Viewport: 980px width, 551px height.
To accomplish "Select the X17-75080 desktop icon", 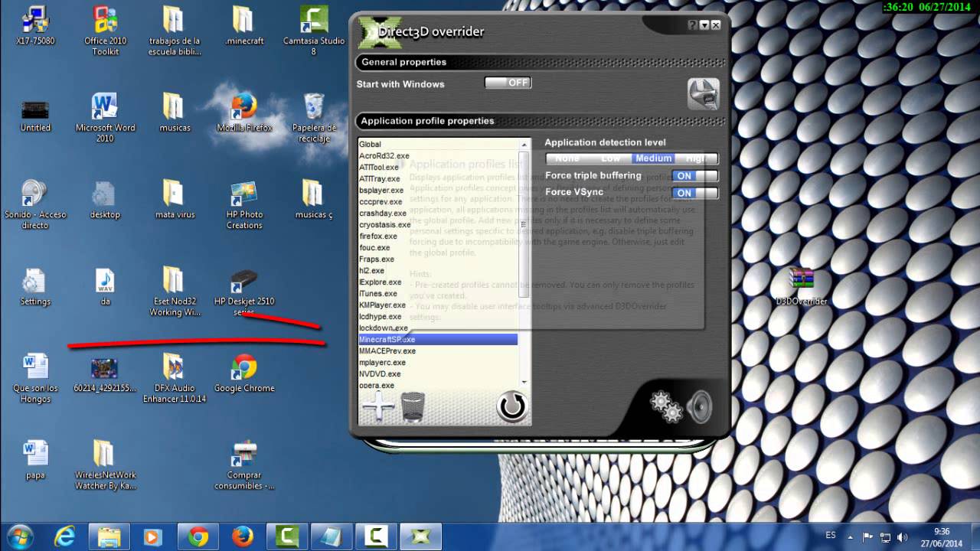I will coord(35,25).
